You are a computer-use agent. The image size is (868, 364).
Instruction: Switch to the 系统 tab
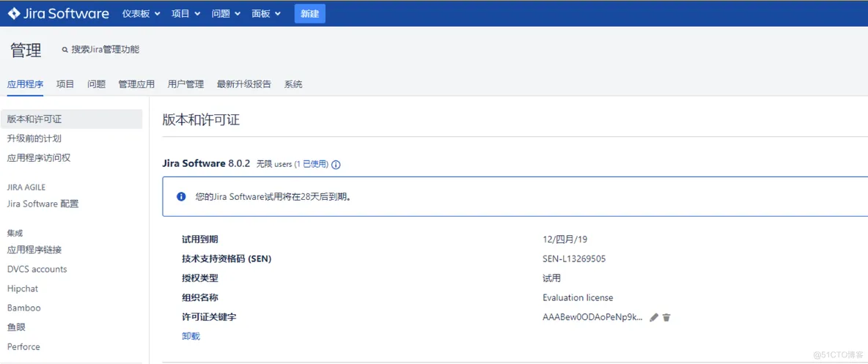click(x=293, y=84)
